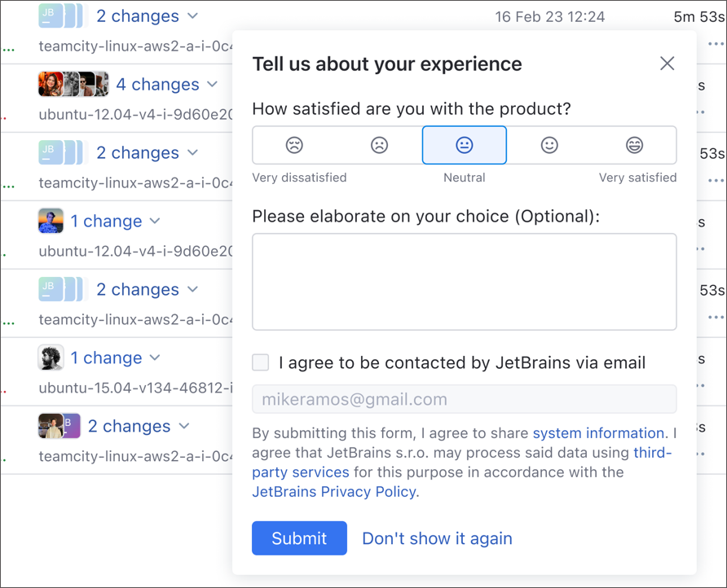Screen dimensions: 727x588
Task: Select the Very satisfied laughing face
Action: (634, 144)
